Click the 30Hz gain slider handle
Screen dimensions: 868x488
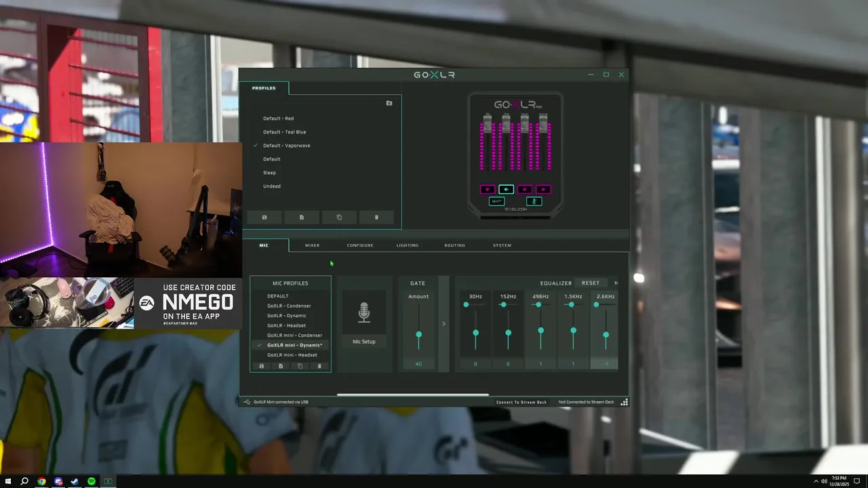pyautogui.click(x=475, y=333)
